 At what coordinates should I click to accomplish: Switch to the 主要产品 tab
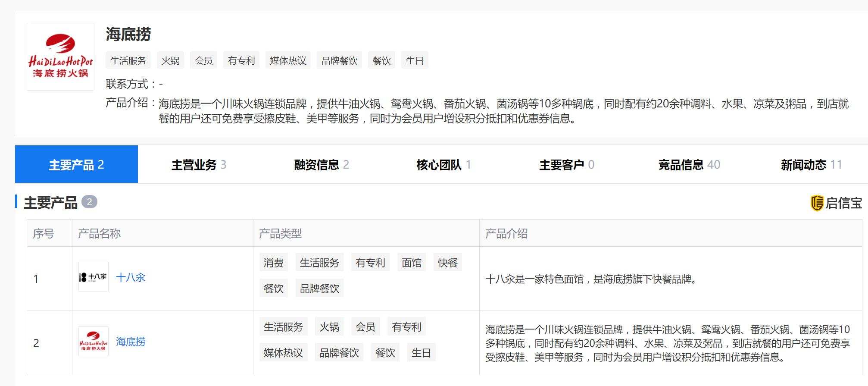click(x=76, y=164)
